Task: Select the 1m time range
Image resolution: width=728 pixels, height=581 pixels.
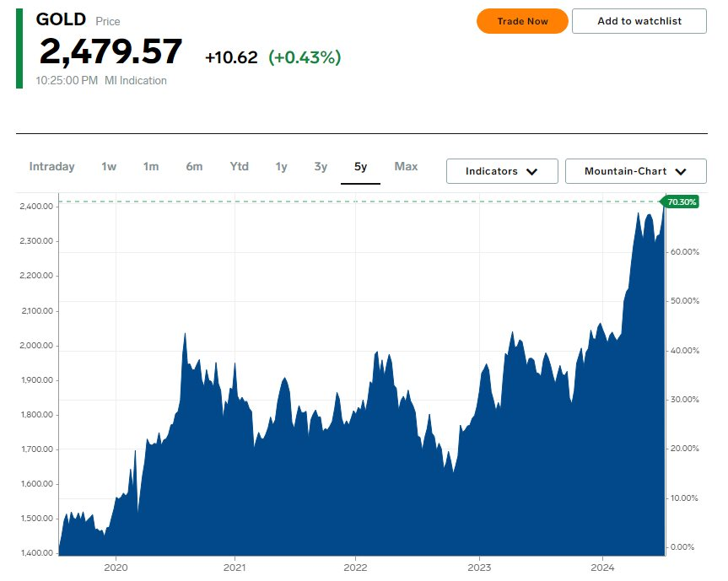Action: 151,167
